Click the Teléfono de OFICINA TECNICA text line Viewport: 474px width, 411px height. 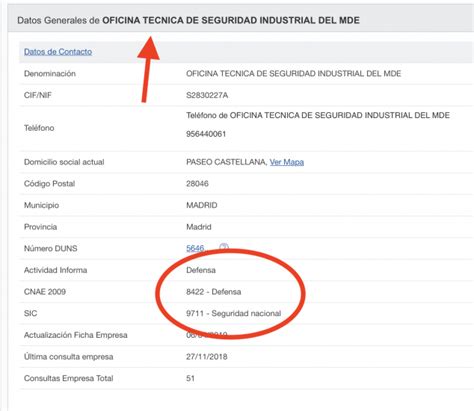click(318, 115)
